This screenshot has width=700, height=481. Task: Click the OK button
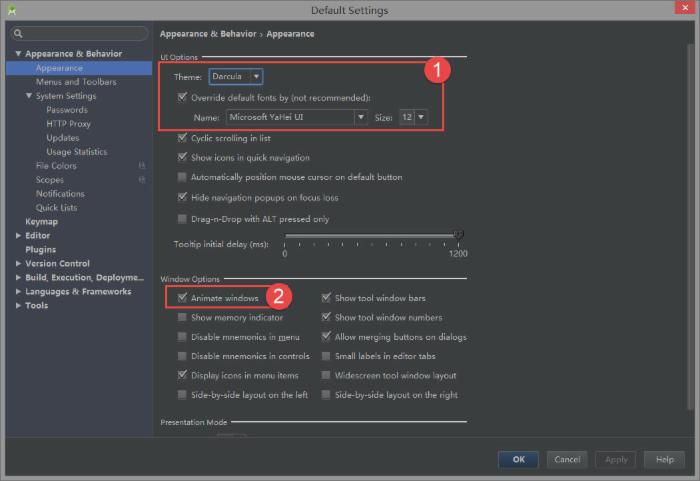click(x=518, y=460)
